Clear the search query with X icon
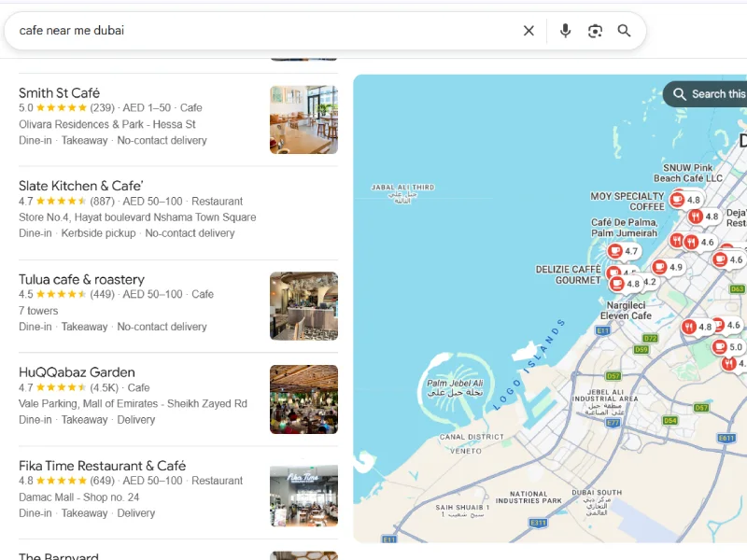The image size is (747, 560). (x=529, y=31)
